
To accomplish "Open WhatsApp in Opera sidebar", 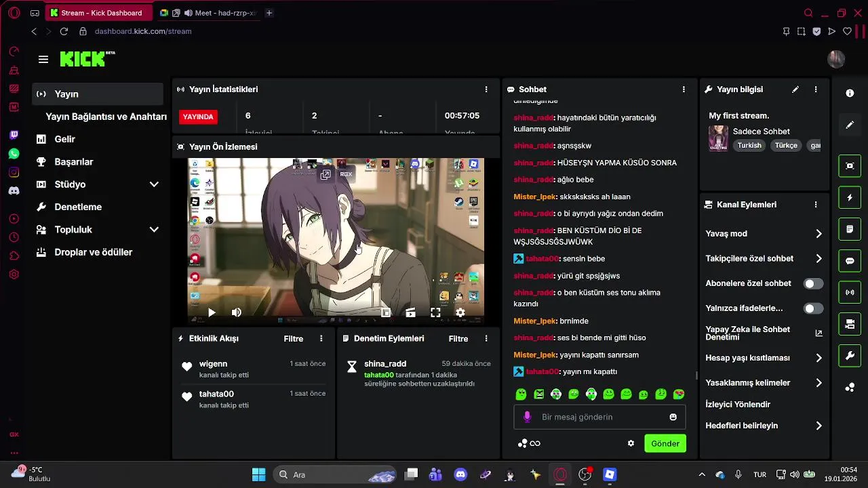I will [x=14, y=154].
